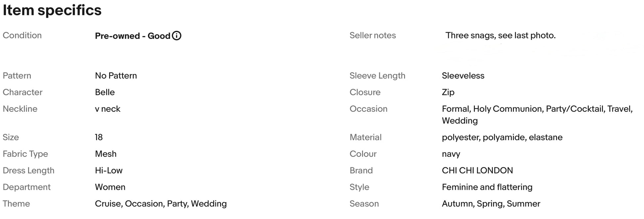The height and width of the screenshot is (219, 644).
Task: Click the v neck neckline value
Action: [108, 109]
